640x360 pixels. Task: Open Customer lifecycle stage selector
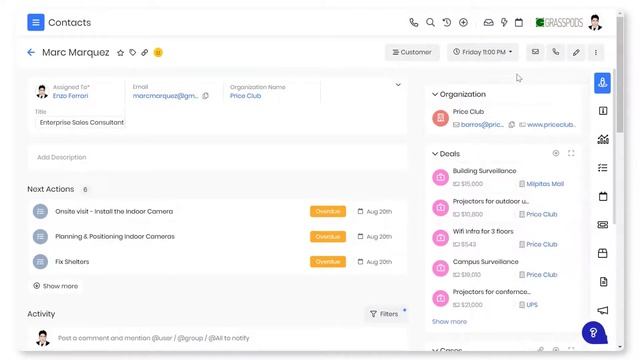tap(412, 52)
